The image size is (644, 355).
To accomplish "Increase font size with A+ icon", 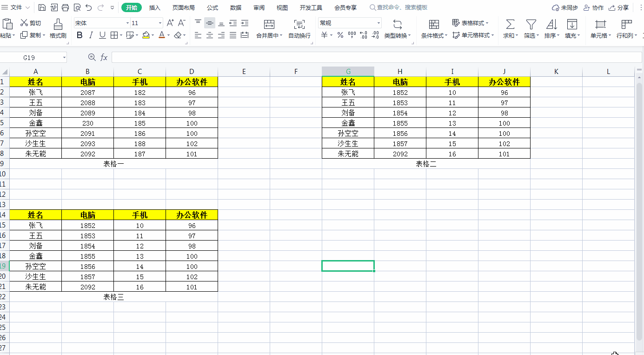I will (170, 23).
